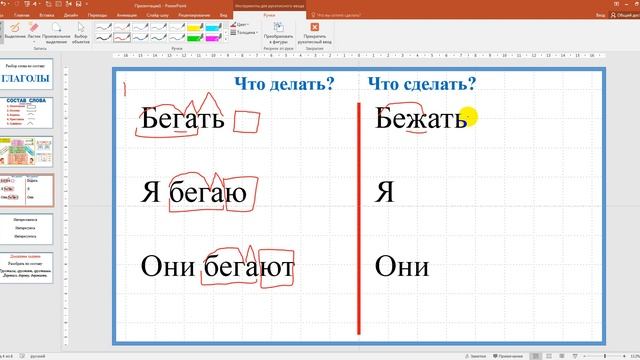This screenshot has width=640, height=360.
Task: Click the spell check status icon
Action: coord(22,356)
